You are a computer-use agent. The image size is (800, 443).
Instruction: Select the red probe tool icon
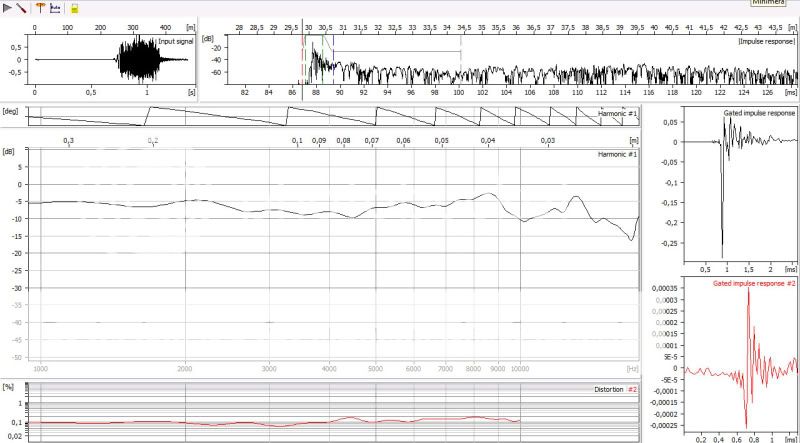click(22, 7)
